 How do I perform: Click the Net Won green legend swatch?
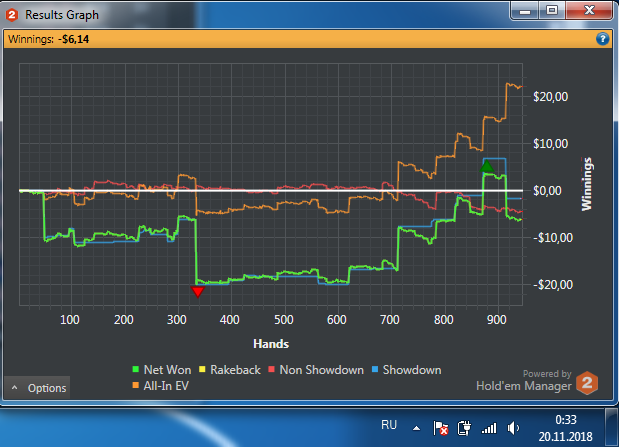pos(135,370)
